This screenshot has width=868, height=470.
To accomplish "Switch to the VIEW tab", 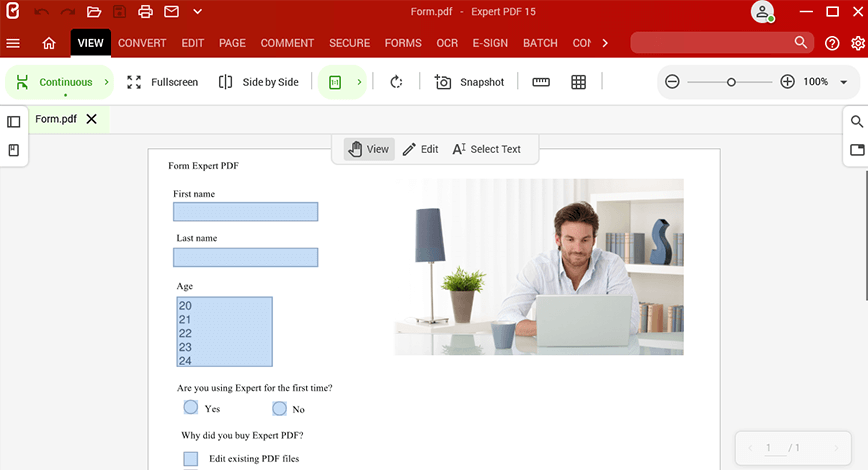I will (x=90, y=43).
